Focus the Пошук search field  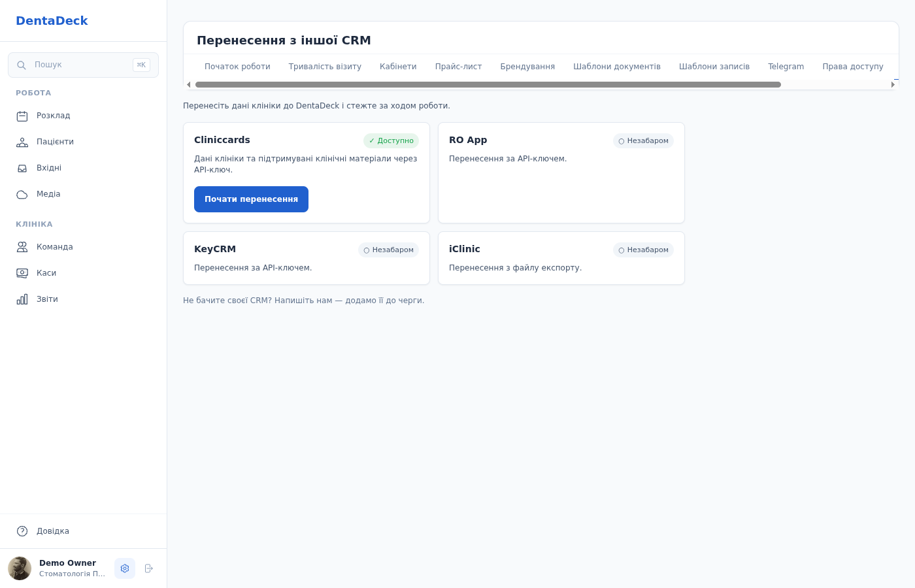(x=83, y=65)
